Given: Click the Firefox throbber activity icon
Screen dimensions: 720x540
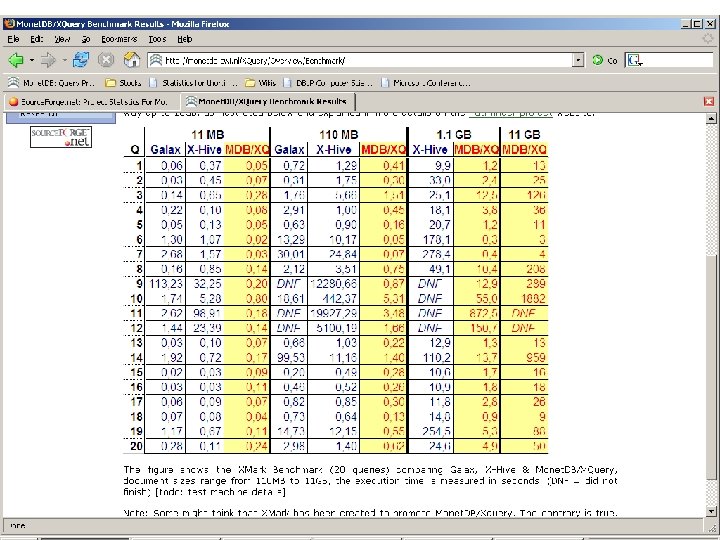Looking at the screenshot, I should pyautogui.click(x=709, y=39).
